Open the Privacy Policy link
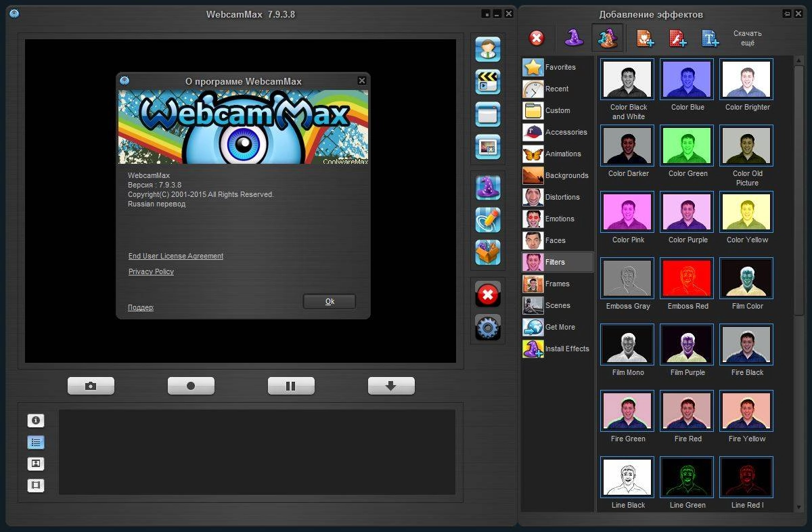The width and height of the screenshot is (812, 532). click(x=151, y=271)
